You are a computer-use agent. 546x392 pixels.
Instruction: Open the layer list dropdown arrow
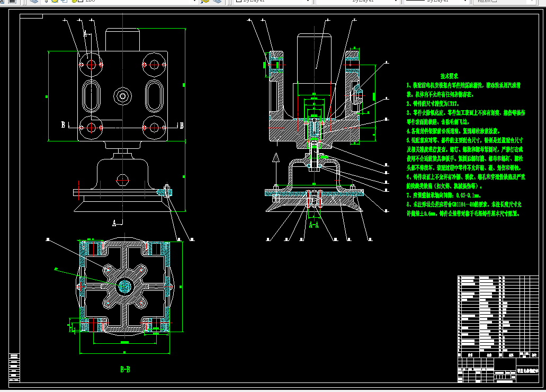pyautogui.click(x=195, y=2)
